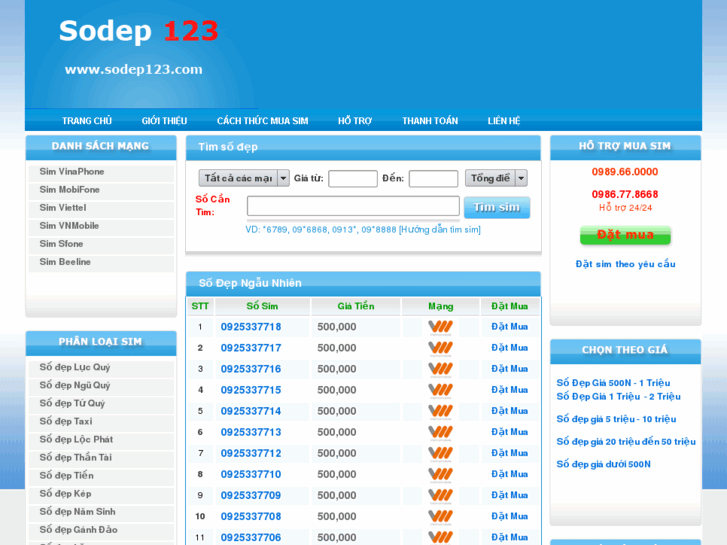This screenshot has height=545, width=727.
Task: Open THANH TOÁN menu item
Action: point(430,121)
